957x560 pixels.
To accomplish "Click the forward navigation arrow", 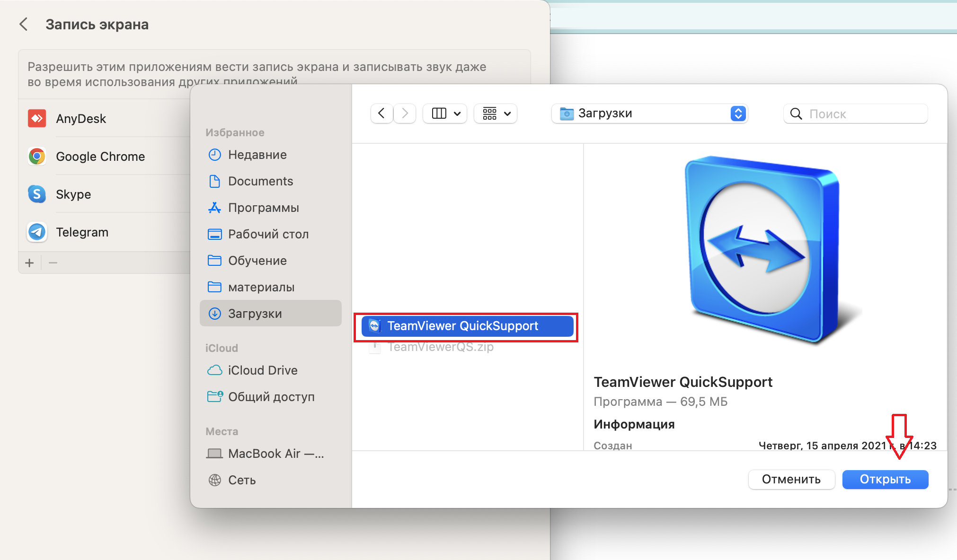I will [x=405, y=114].
